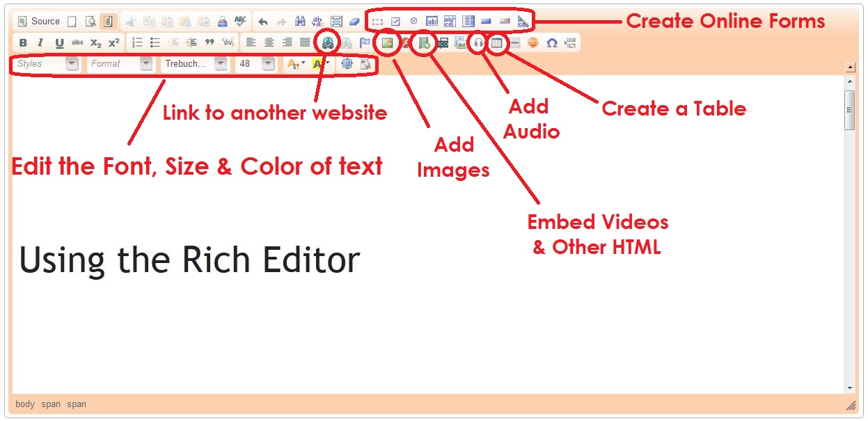Choose Paste as plain text

(x=185, y=22)
